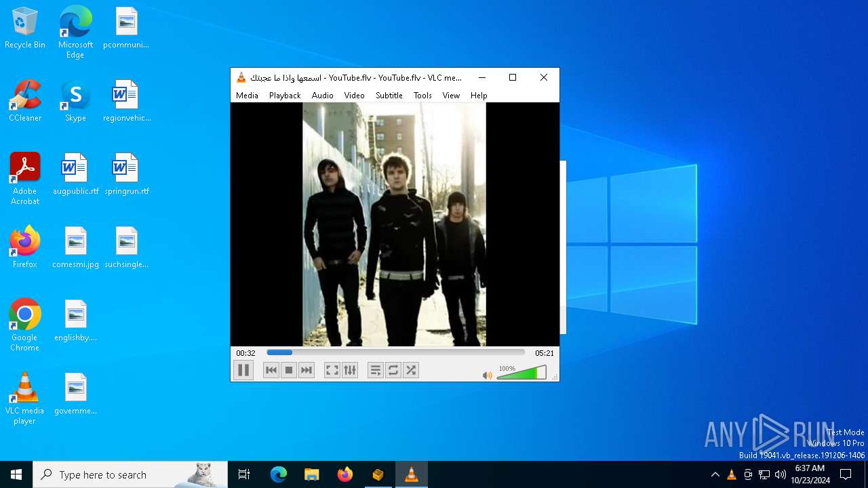Skip to previous media in VLC

(271, 370)
